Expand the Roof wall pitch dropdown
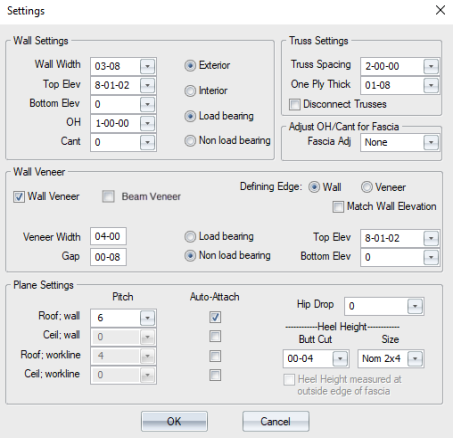Image resolution: width=453 pixels, height=438 pixels. tap(147, 318)
